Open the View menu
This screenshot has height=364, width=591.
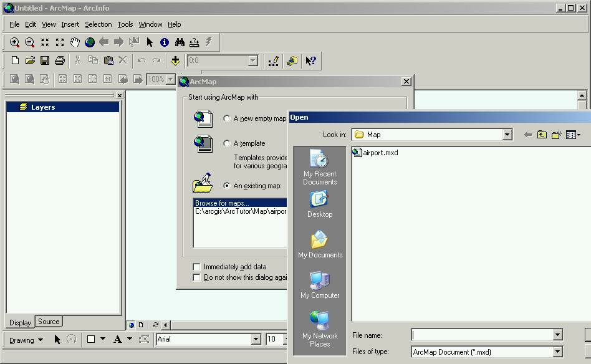coord(49,24)
